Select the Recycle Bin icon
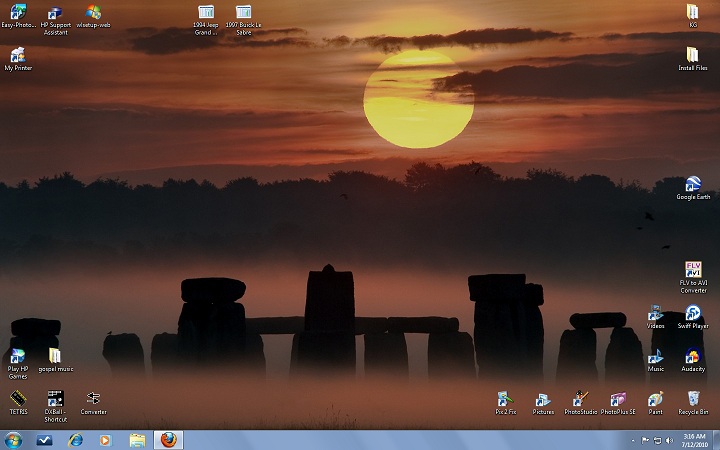Screen dimensions: 720x450 tap(693, 403)
